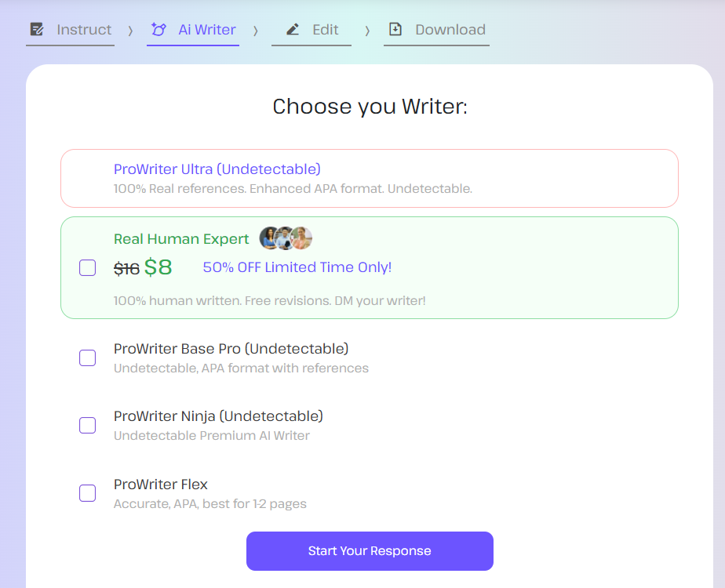Click the 50% OFF Limited Time Only text

297,267
